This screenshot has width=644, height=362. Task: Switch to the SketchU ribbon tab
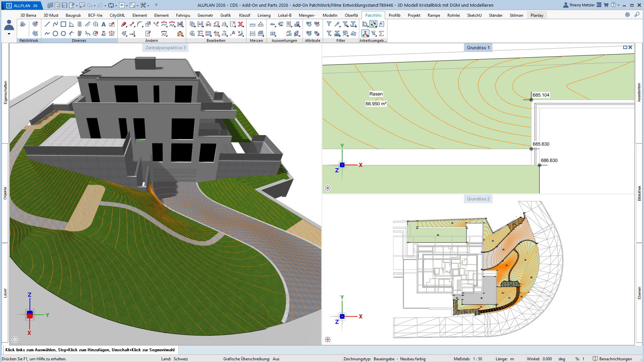[x=474, y=15]
